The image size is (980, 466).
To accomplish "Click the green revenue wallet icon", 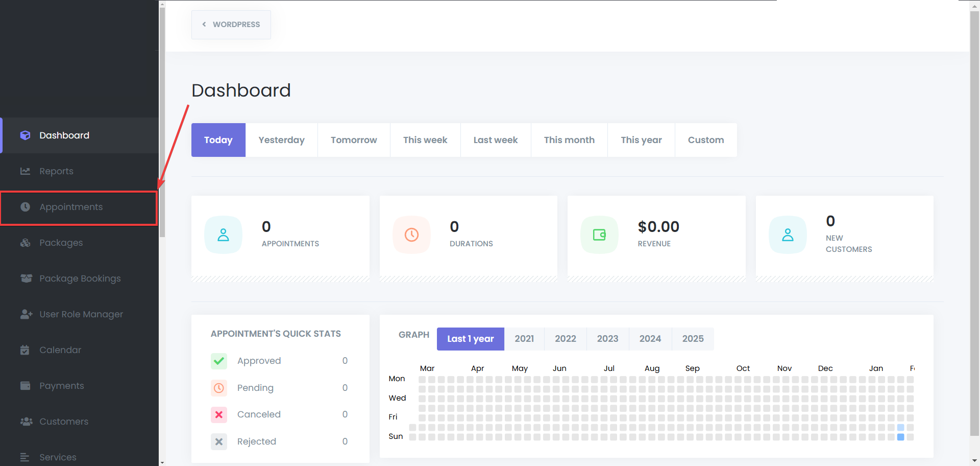I will pyautogui.click(x=599, y=235).
